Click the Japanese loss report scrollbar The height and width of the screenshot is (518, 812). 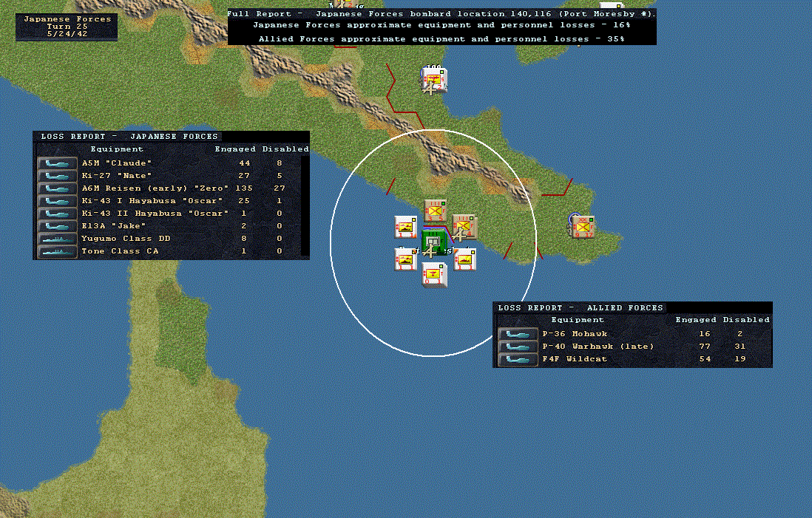point(305,206)
